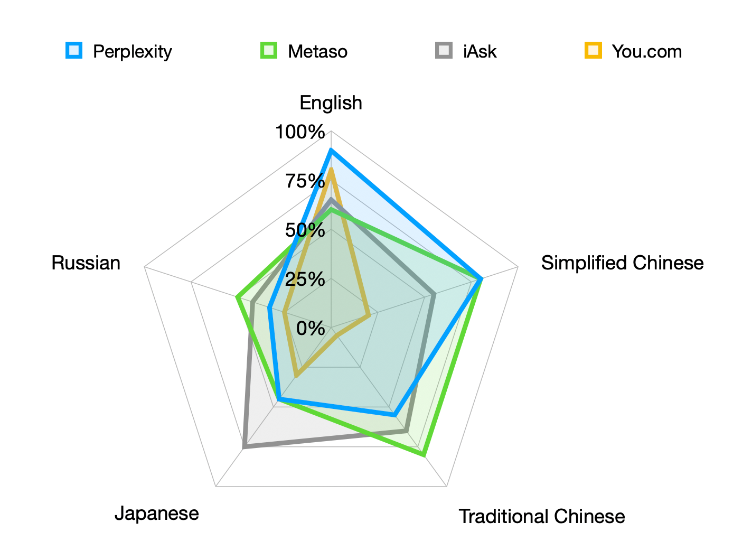Click the Russian axis label
Viewport: 752px width, 560px height.
point(86,263)
